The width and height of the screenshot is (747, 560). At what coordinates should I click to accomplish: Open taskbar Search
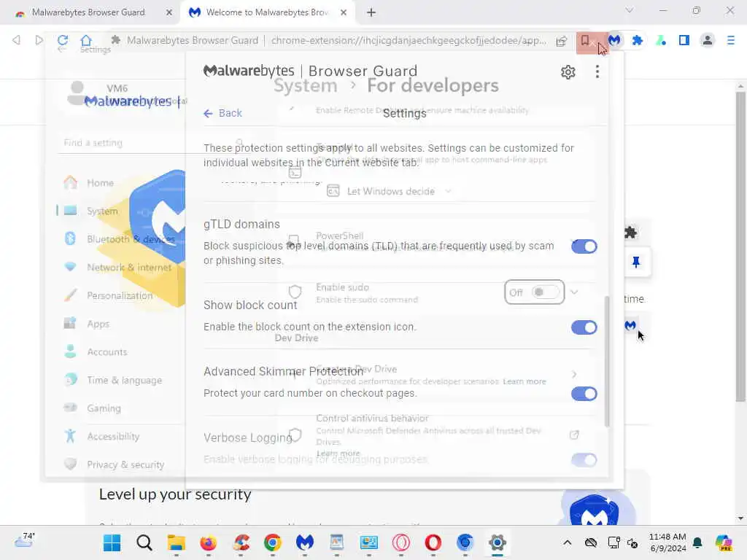pos(144,542)
